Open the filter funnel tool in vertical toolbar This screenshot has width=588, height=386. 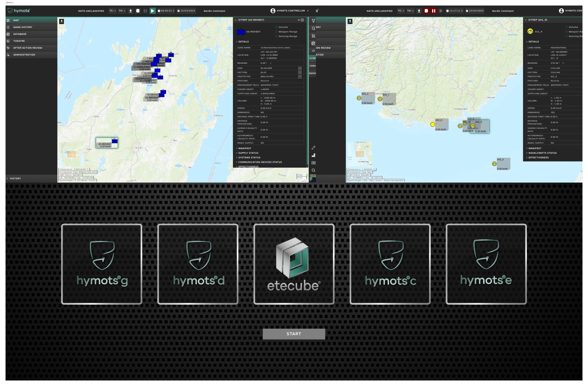(x=313, y=21)
